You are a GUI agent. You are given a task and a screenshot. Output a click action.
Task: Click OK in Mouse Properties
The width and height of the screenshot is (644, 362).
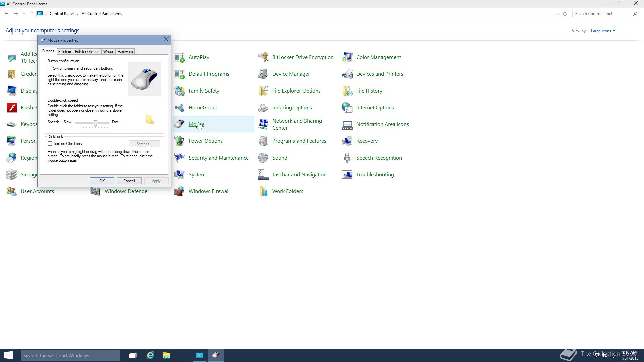tap(102, 181)
